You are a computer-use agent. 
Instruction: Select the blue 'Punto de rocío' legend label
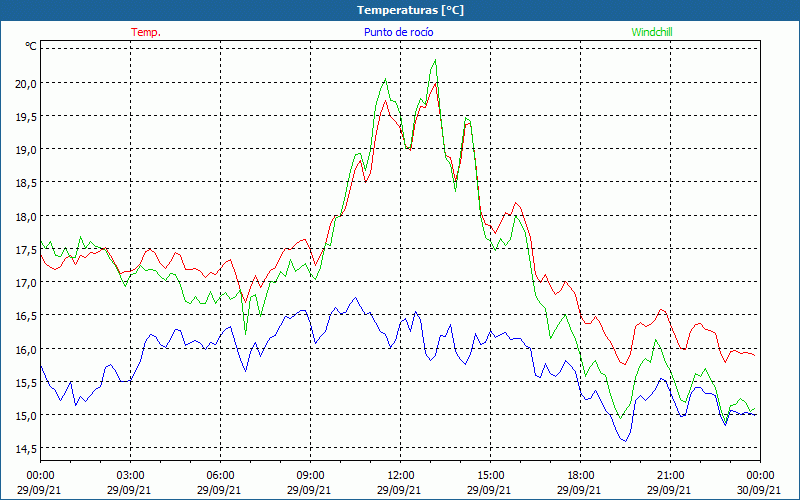398,32
